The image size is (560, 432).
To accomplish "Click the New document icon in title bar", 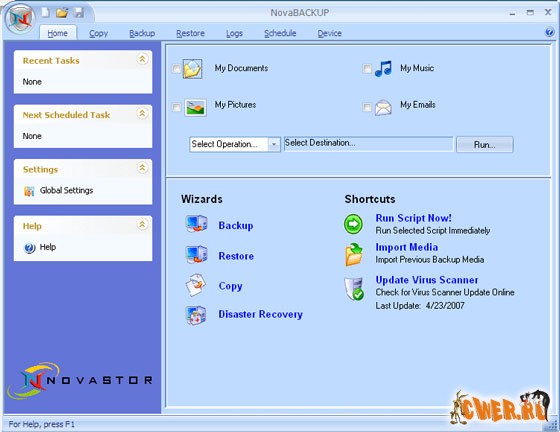I will pos(46,12).
